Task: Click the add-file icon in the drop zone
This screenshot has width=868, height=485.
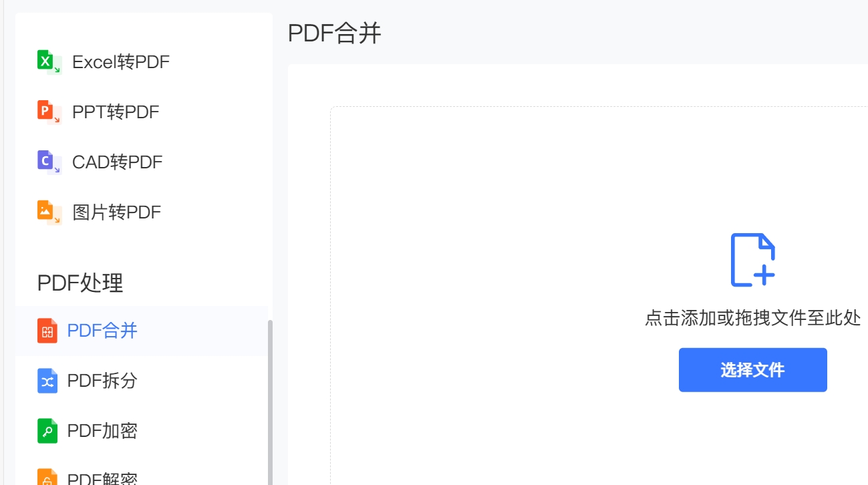Action: point(754,259)
